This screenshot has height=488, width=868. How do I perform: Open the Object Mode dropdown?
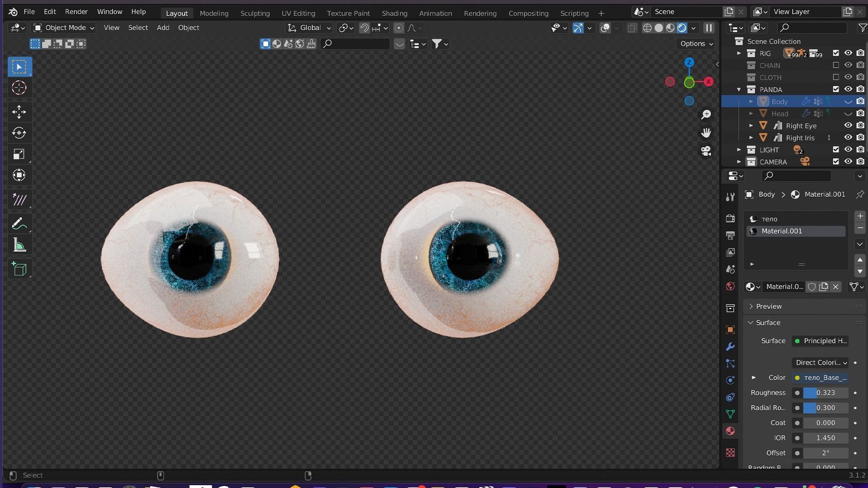(x=64, y=28)
